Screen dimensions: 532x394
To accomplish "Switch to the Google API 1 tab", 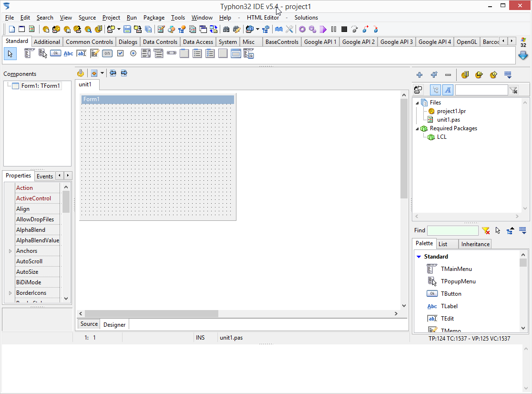I will pos(320,42).
